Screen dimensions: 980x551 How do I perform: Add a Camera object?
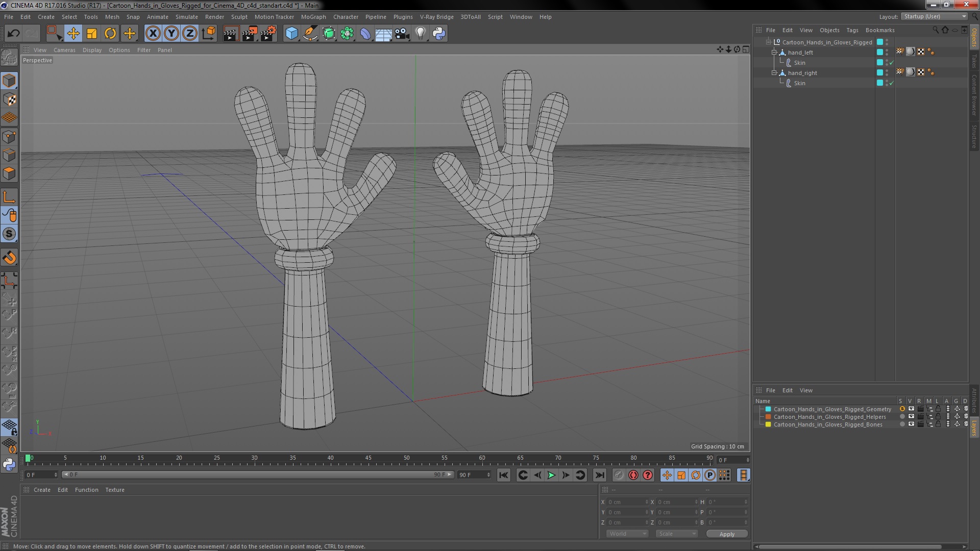(x=402, y=34)
